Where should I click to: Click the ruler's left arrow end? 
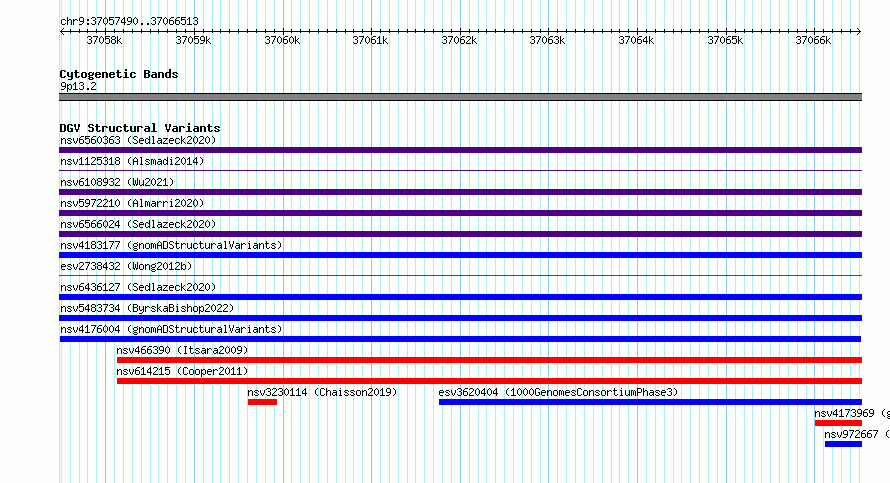click(62, 31)
